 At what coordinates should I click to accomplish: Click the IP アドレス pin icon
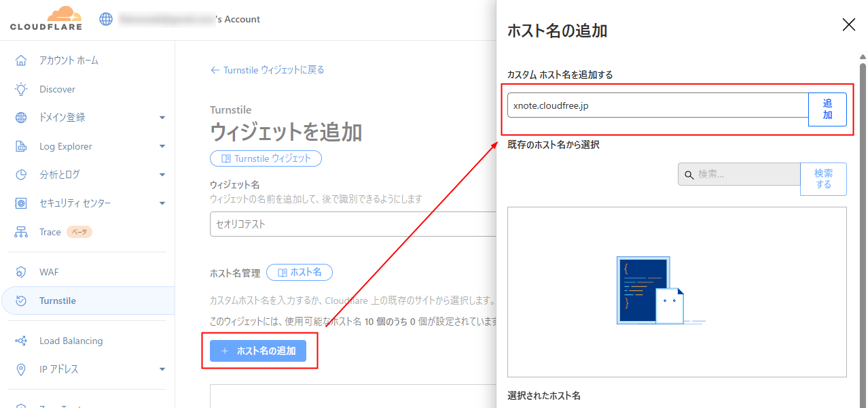pyautogui.click(x=21, y=369)
